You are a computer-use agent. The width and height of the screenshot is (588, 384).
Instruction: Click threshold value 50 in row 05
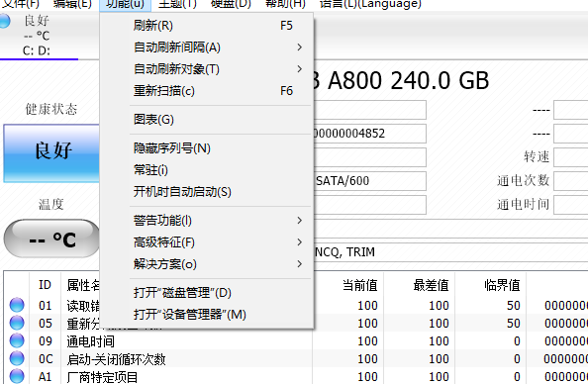point(514,323)
